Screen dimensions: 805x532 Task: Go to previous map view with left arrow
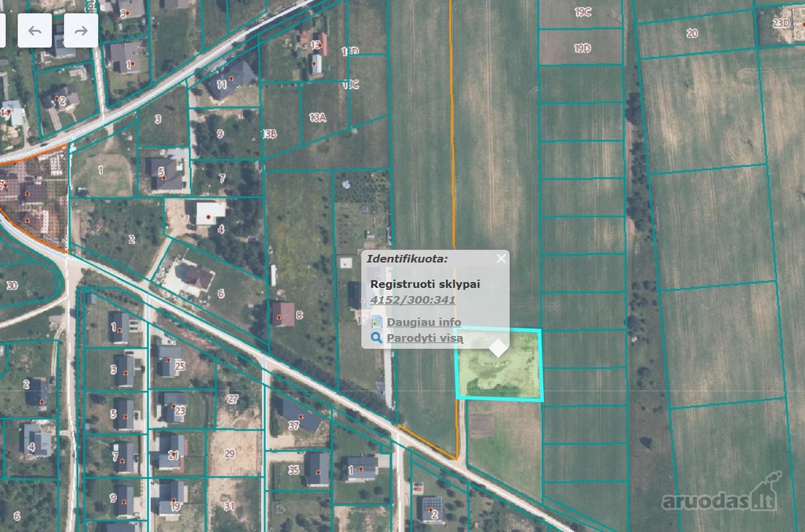pyautogui.click(x=35, y=30)
